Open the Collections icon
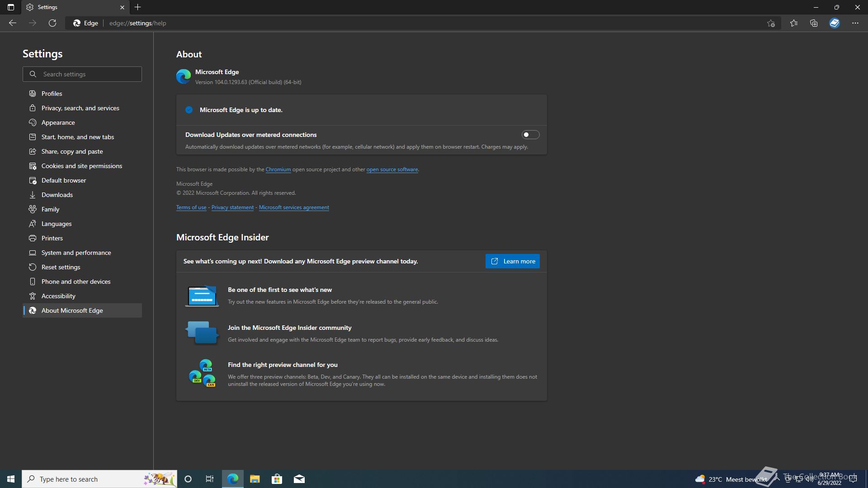 click(x=814, y=23)
